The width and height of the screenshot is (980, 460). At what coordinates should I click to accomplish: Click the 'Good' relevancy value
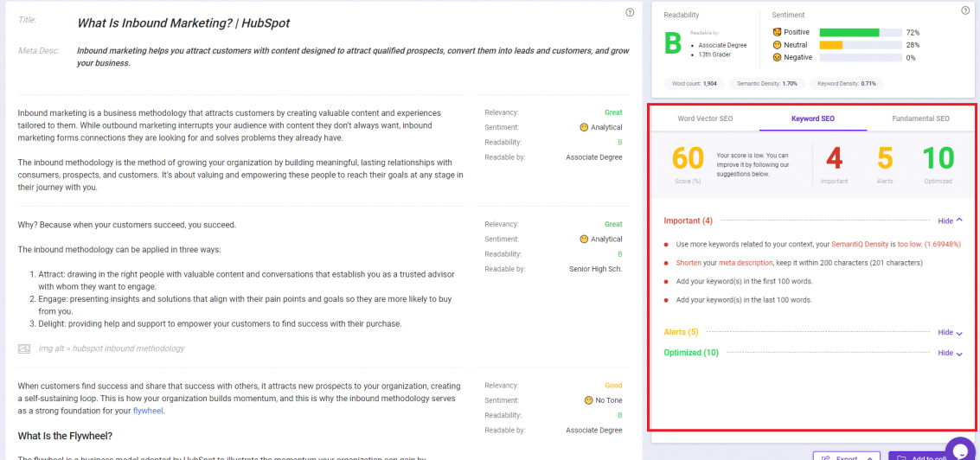614,386
